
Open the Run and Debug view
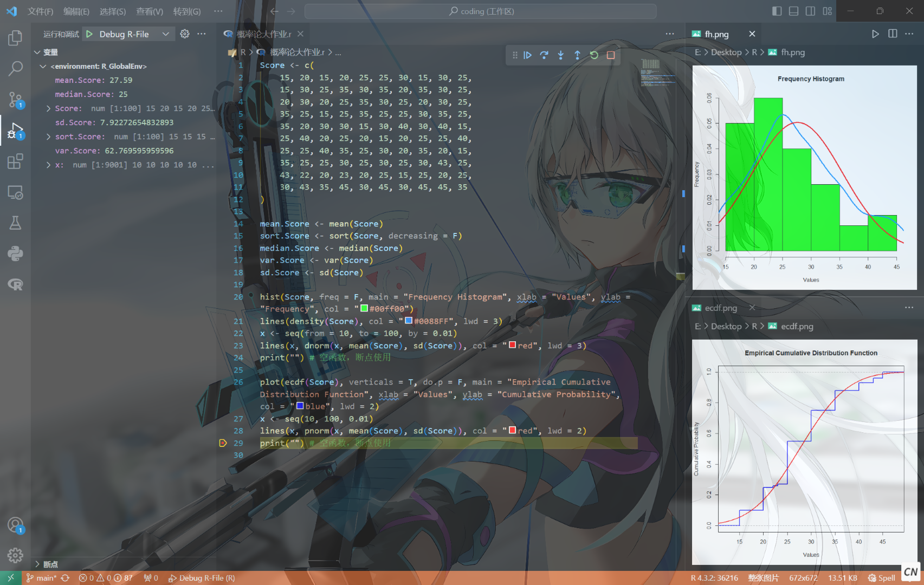pyautogui.click(x=15, y=131)
